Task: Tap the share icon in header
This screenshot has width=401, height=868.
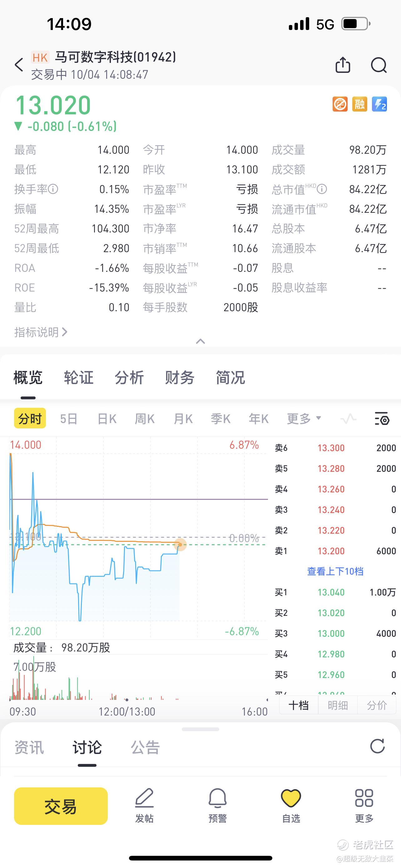Action: coord(343,65)
